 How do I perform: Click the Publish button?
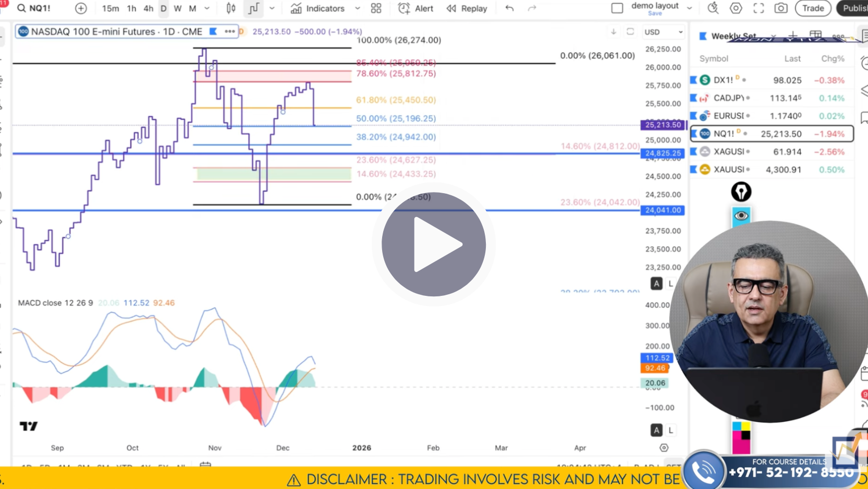point(854,8)
